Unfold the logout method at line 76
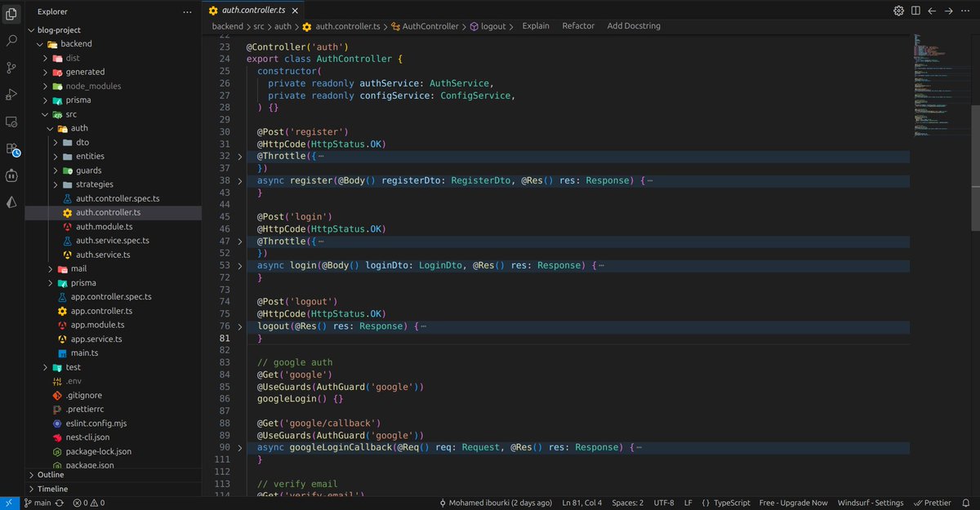980x510 pixels. (239, 326)
